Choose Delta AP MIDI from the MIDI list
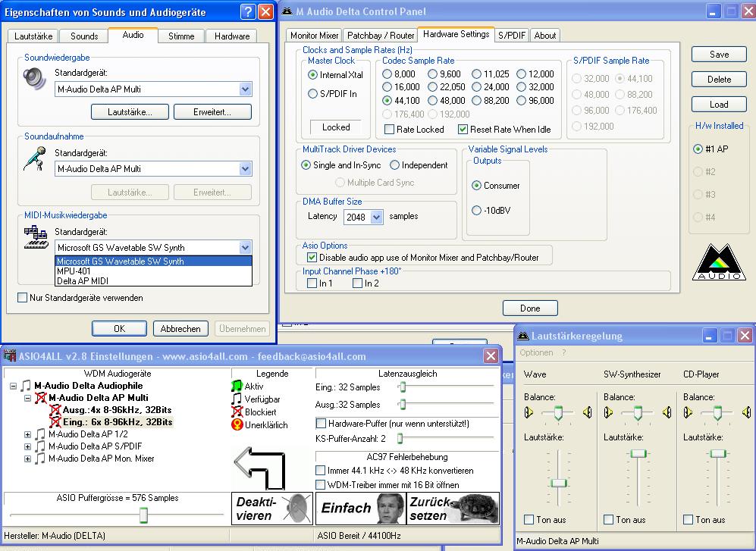 click(x=153, y=281)
